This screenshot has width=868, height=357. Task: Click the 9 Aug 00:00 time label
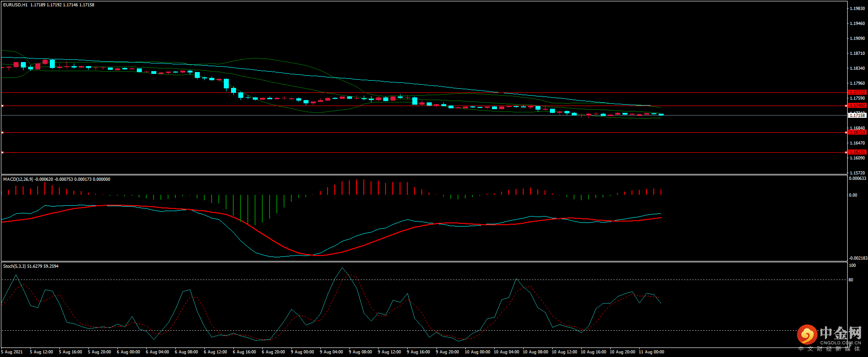[302, 352]
